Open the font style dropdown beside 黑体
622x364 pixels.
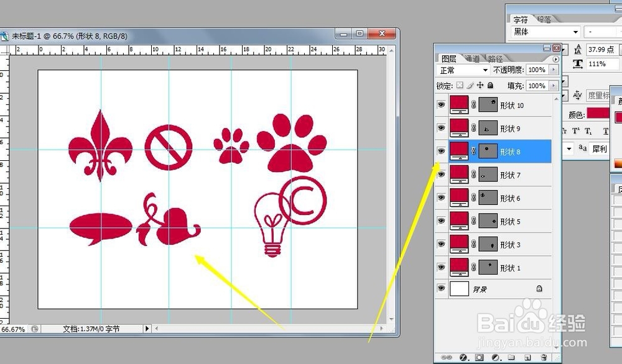[603, 32]
